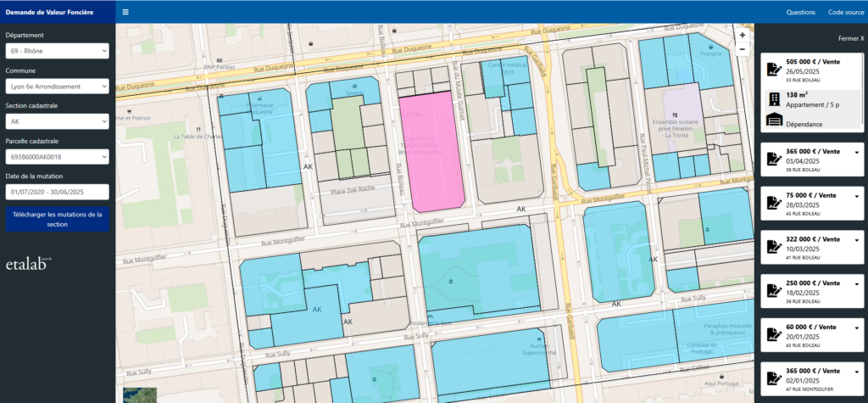Open the Commune dropdown
The image size is (868, 403).
pos(58,87)
